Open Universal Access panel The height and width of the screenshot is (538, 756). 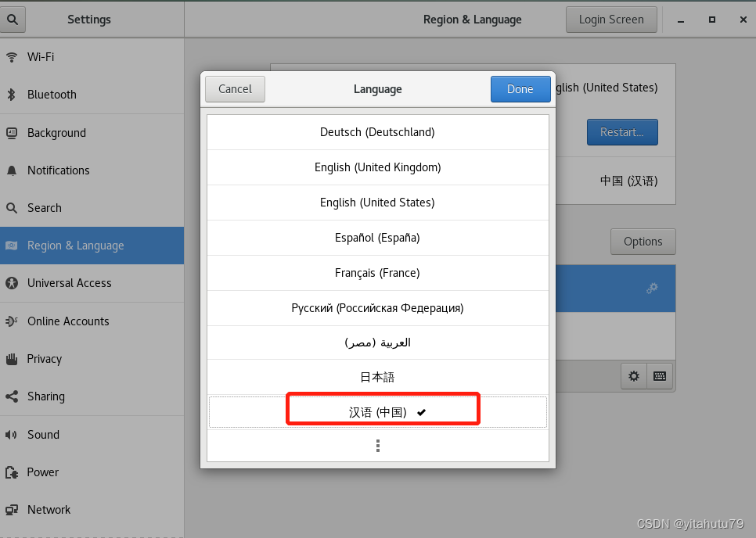(92, 283)
